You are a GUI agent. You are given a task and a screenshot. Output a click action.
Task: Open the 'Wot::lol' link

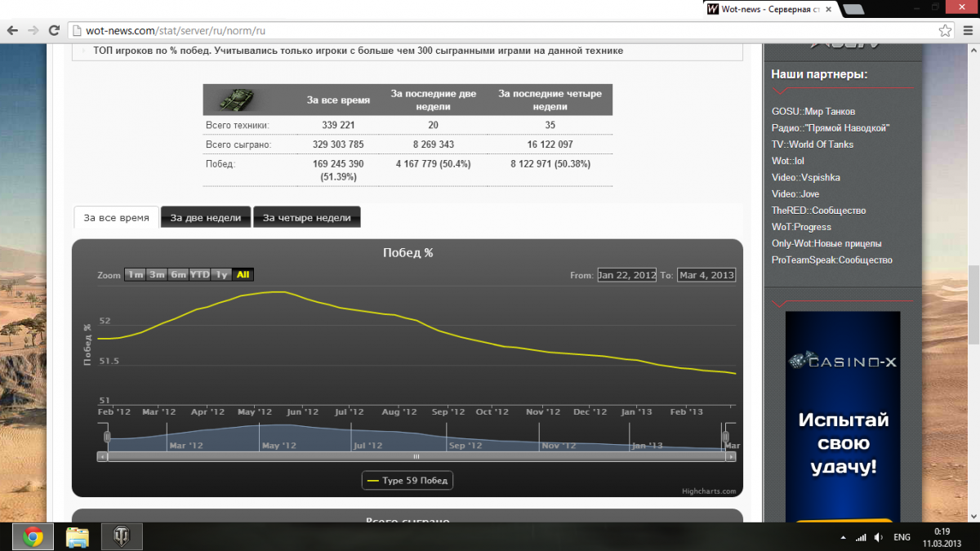click(x=788, y=161)
